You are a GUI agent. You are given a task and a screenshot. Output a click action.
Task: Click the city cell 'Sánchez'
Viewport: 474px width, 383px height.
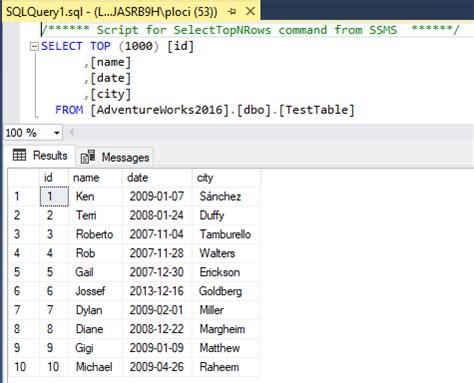click(226, 196)
